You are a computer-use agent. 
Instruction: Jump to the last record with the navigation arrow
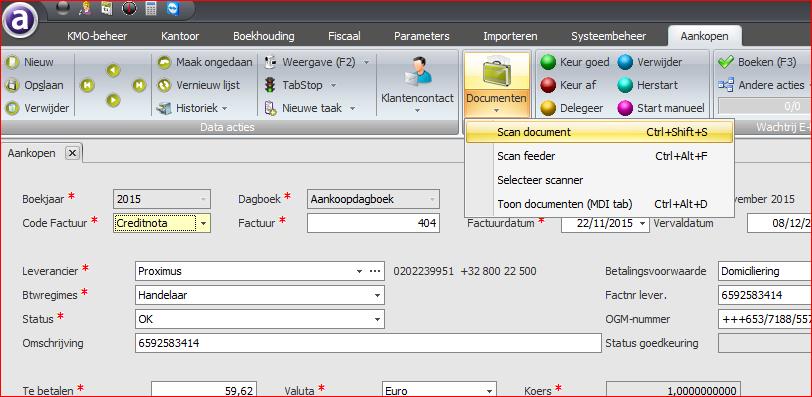pyautogui.click(x=139, y=85)
